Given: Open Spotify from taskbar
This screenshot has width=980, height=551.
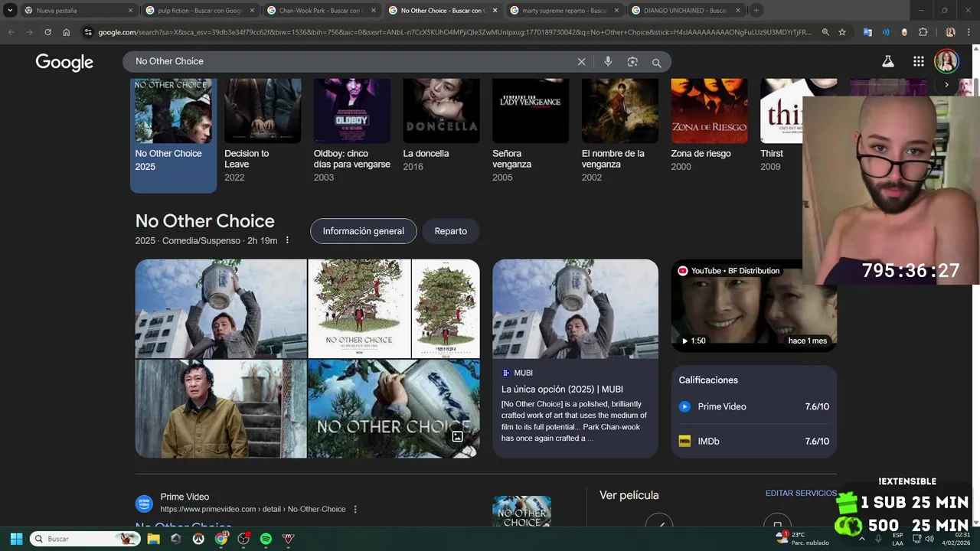Looking at the screenshot, I should (x=266, y=539).
